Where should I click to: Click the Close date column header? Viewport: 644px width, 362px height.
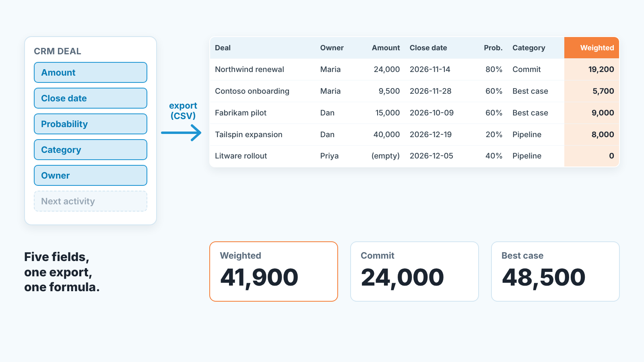coord(428,48)
